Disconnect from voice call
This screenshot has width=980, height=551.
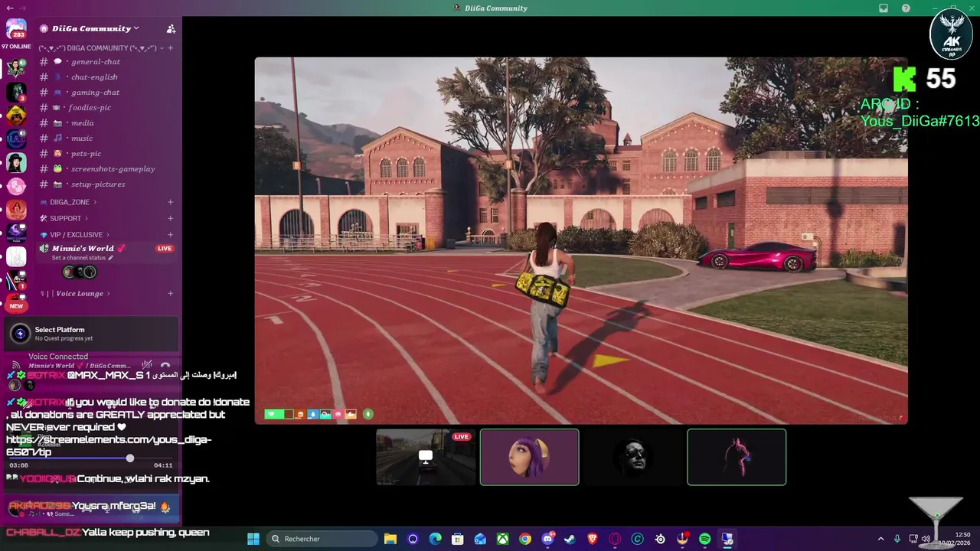165,366
